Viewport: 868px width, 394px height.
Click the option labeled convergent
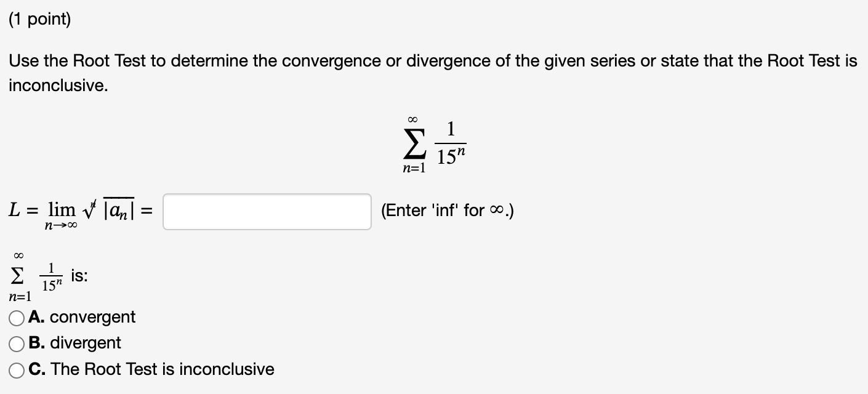94,317
